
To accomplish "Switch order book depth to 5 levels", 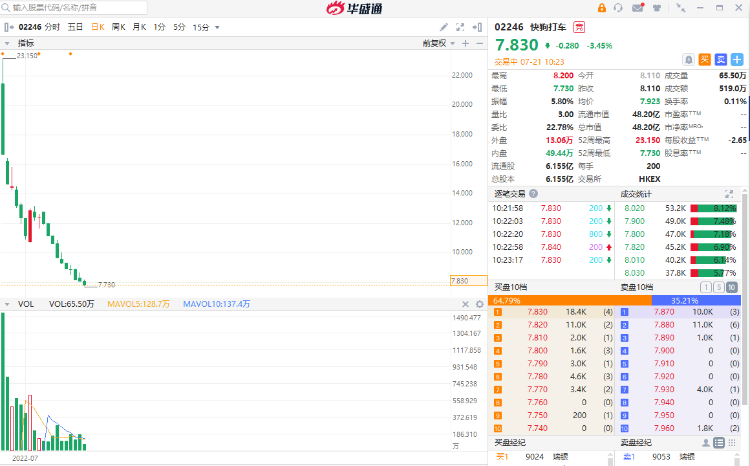I will [x=719, y=287].
